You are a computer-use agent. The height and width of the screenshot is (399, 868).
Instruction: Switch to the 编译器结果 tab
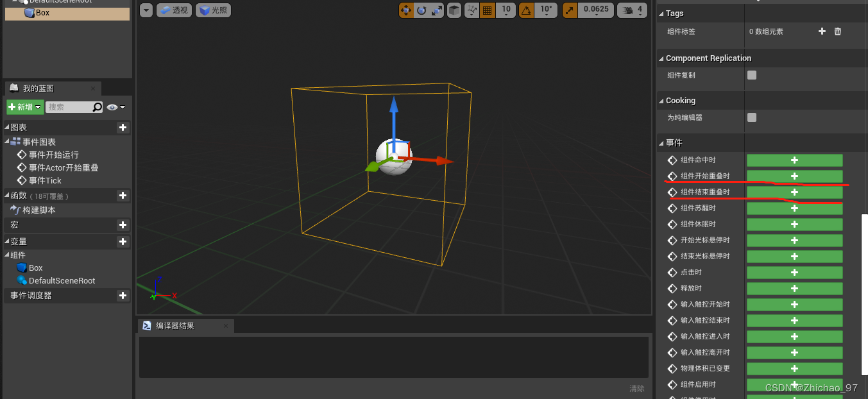tap(174, 326)
